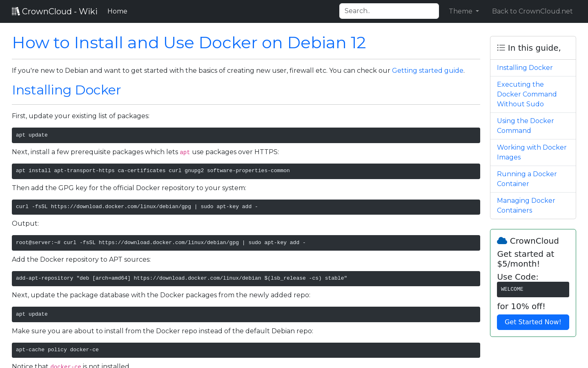
Task: Click the cloud icon next to CrownCloud
Action: 502,240
